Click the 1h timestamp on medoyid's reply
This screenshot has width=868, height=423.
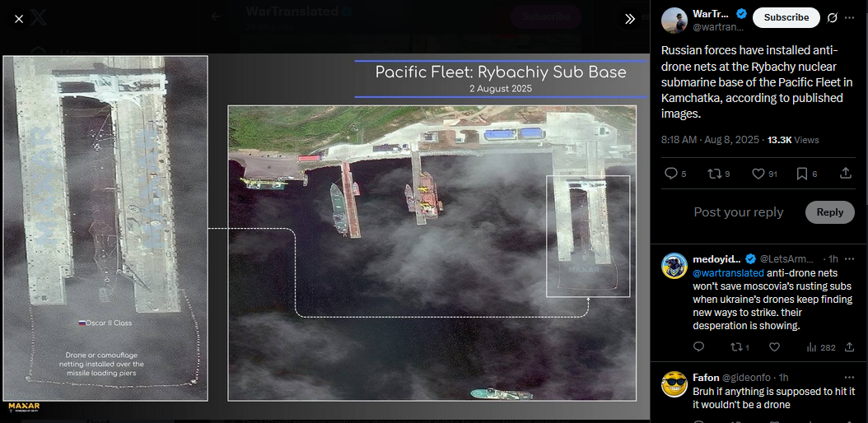(833, 258)
